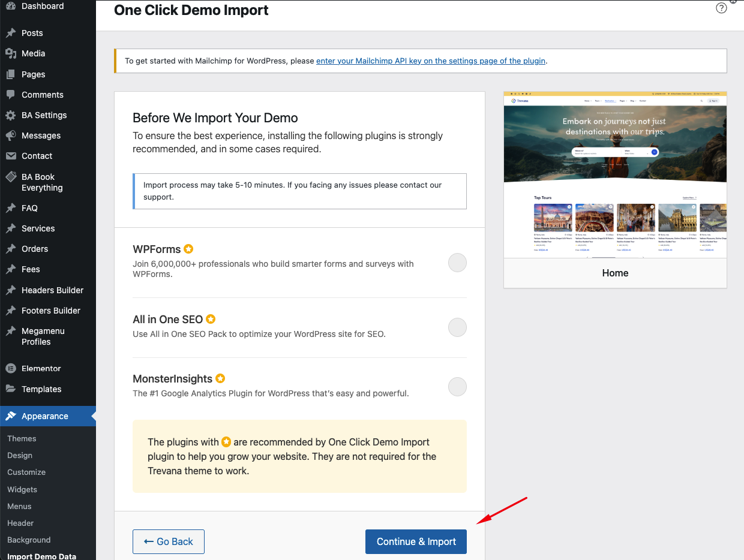Viewport: 744px width, 560px height.
Task: Click the Elementor icon in sidebar
Action: coord(11,369)
